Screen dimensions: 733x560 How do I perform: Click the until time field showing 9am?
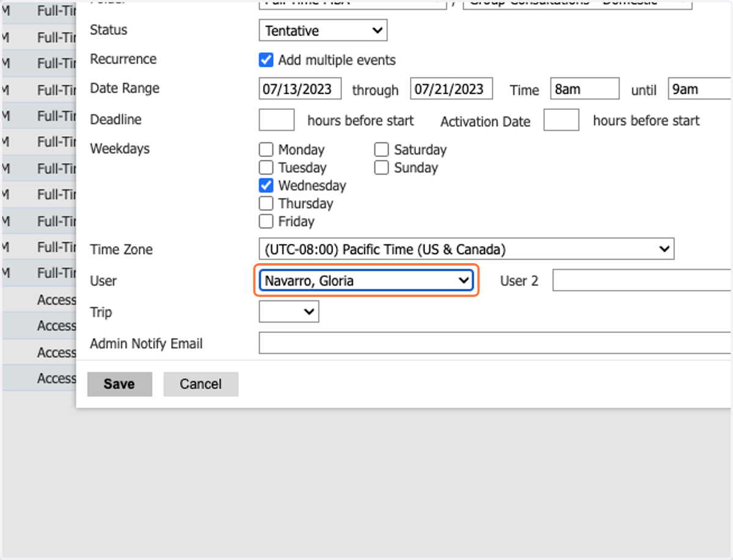700,89
